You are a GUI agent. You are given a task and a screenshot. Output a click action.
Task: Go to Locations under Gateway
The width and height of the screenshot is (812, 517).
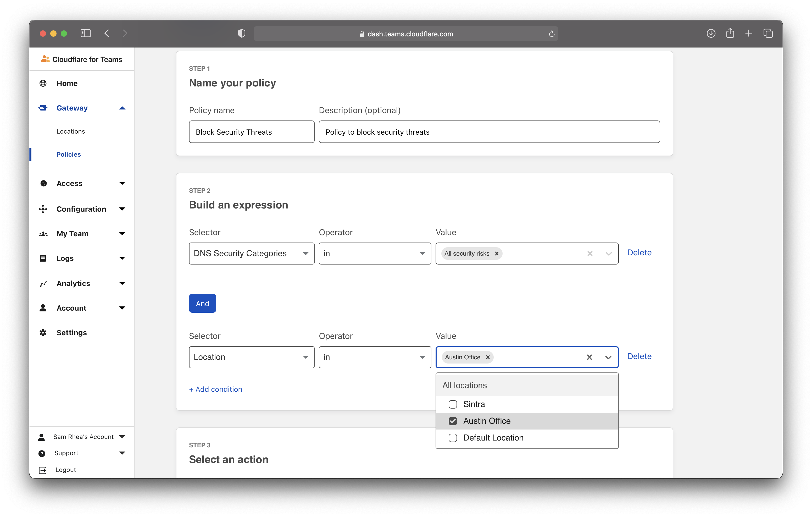[70, 131]
